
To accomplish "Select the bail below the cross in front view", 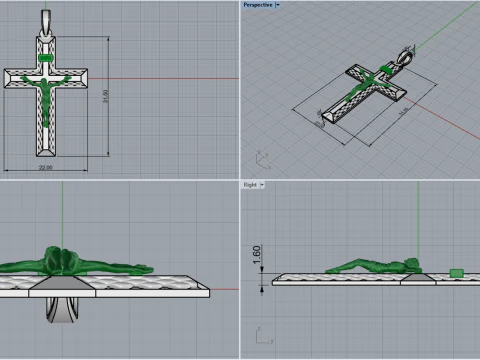I will point(62,310).
